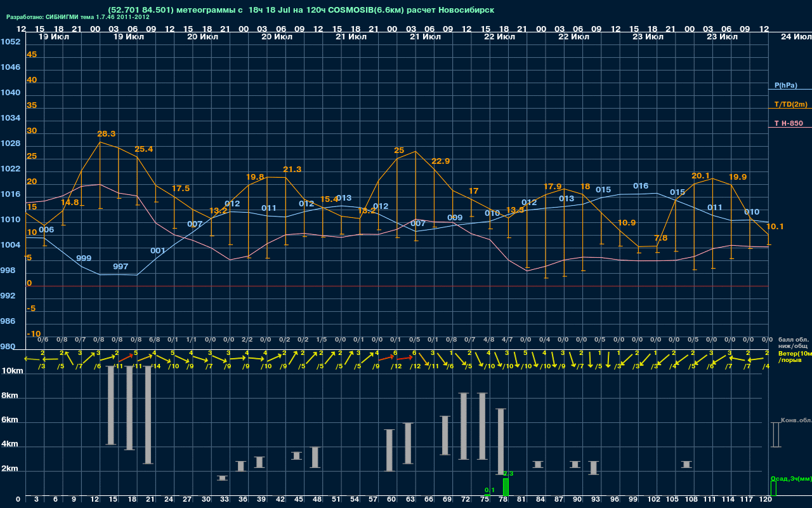Click the балл обл. legend label
Viewport: 812px width, 508px height.
click(x=793, y=340)
